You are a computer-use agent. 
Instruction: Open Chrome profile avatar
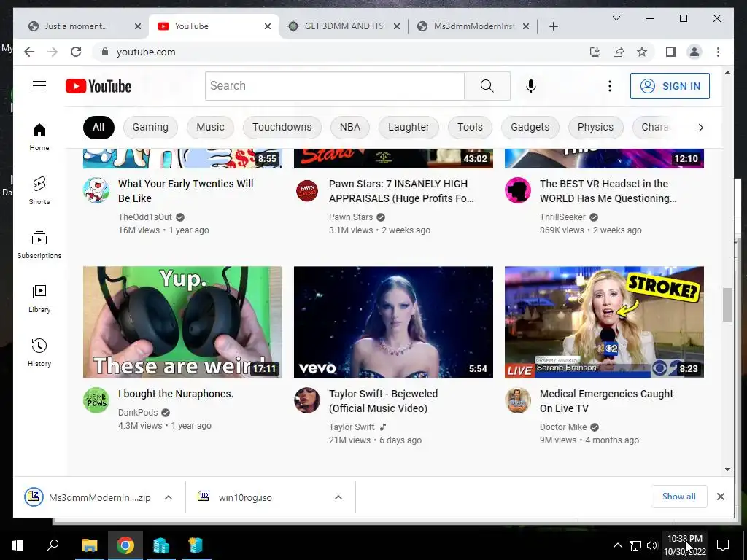694,52
